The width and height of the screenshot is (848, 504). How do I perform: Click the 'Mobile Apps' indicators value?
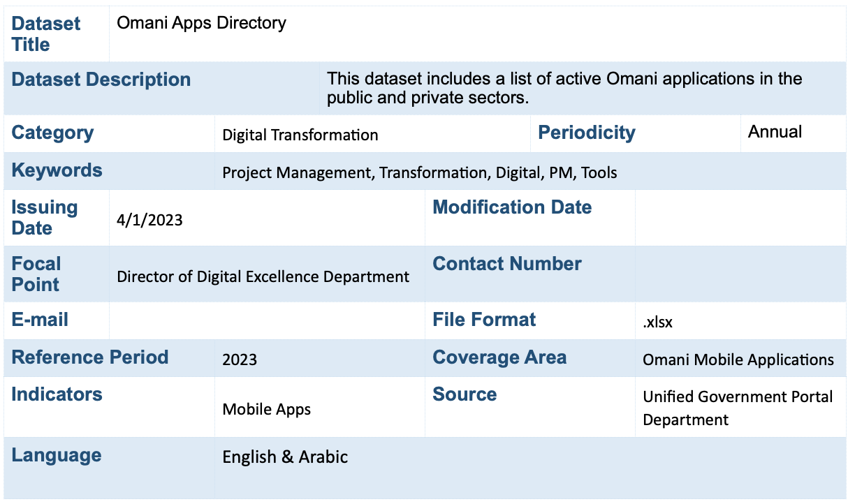(x=266, y=409)
